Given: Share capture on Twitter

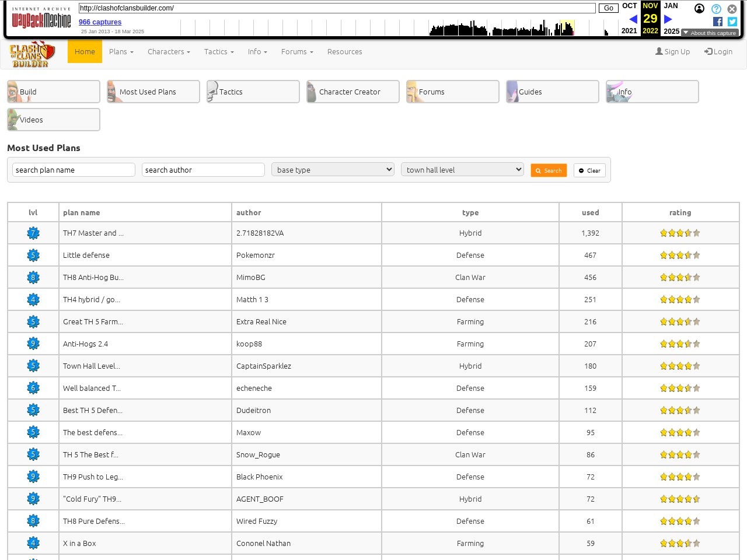Looking at the screenshot, I should click(732, 22).
